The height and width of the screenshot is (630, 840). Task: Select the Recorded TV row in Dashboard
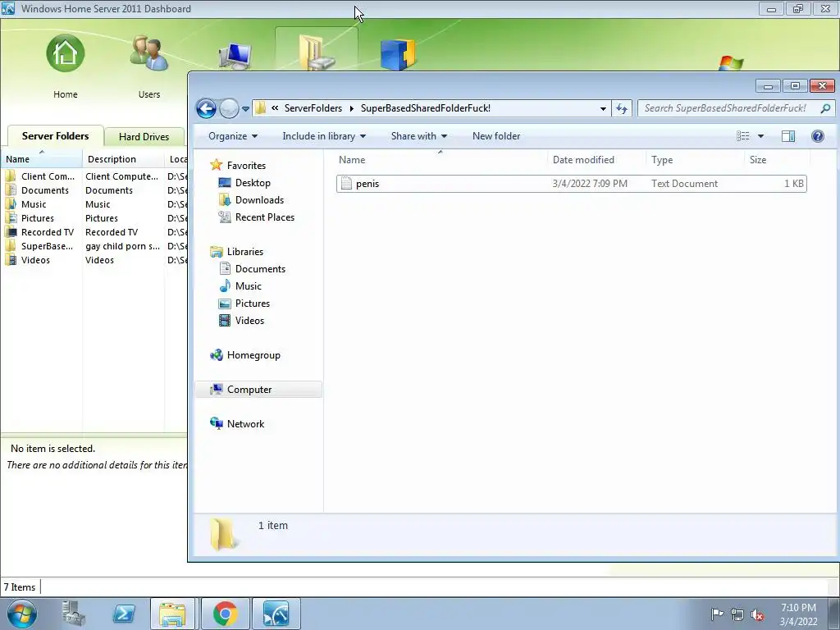[94, 232]
